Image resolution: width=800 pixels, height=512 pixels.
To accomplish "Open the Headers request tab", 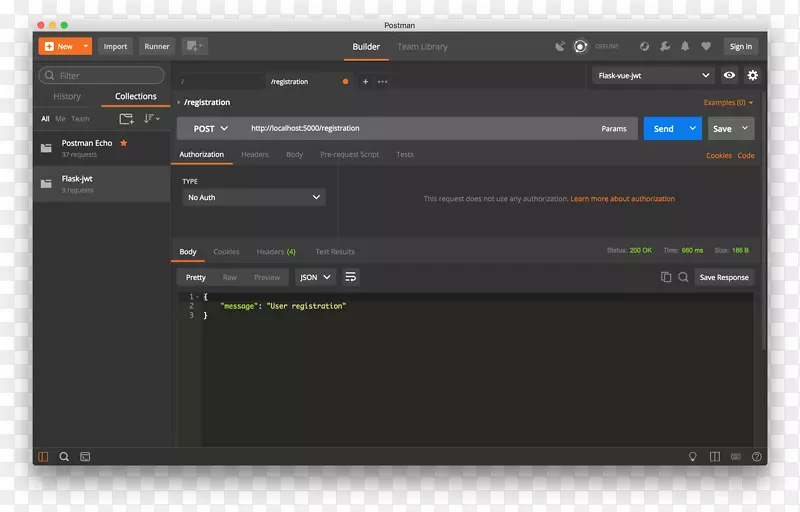I will 254,155.
